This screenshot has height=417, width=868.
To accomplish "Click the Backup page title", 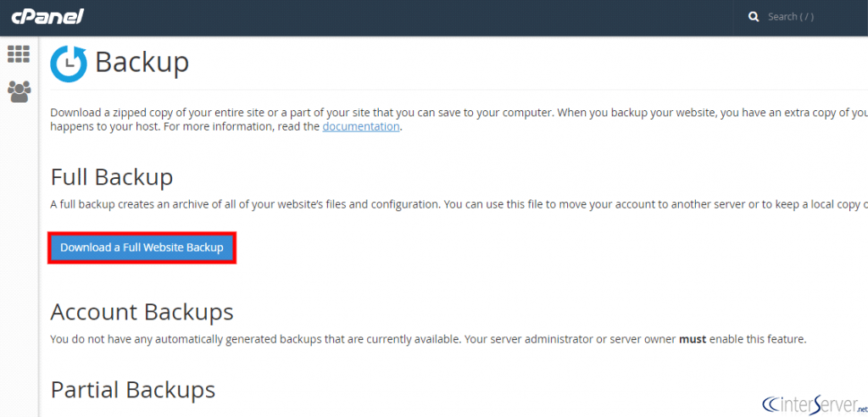I will tap(142, 63).
